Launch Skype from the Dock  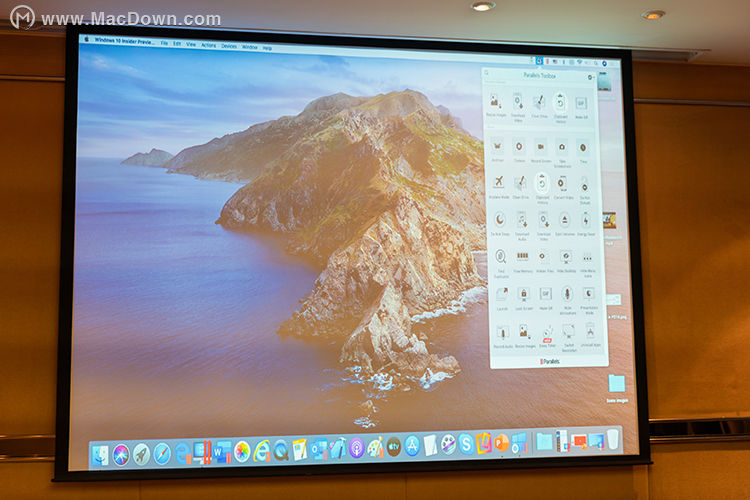pyautogui.click(x=466, y=444)
